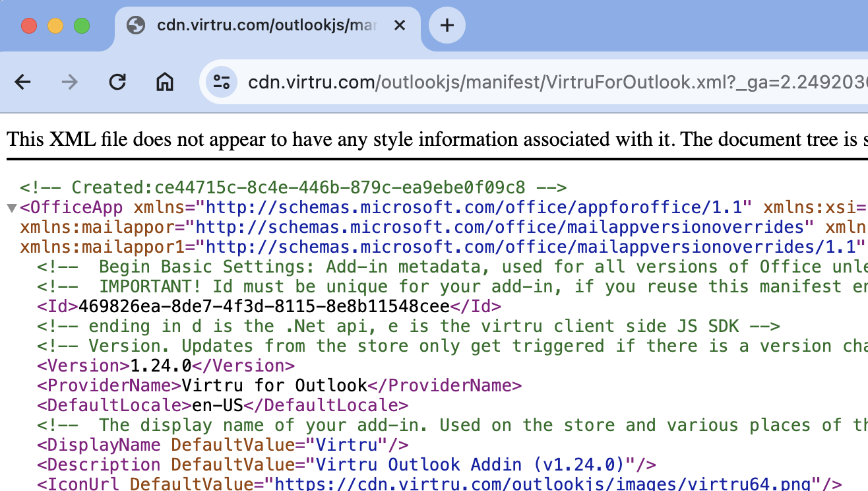Image resolution: width=868 pixels, height=491 pixels.
Task: Click the globe favicon on the active tab
Action: point(137,25)
